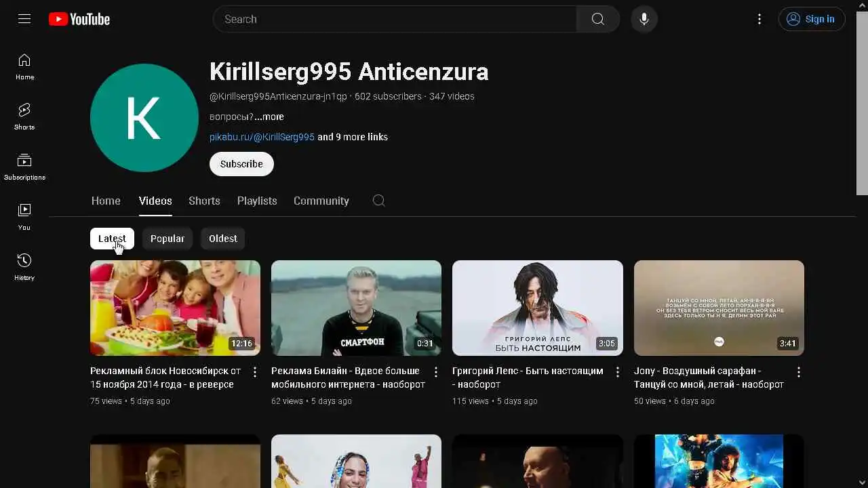Open Home in the sidebar
The width and height of the screenshot is (868, 488).
(x=24, y=66)
